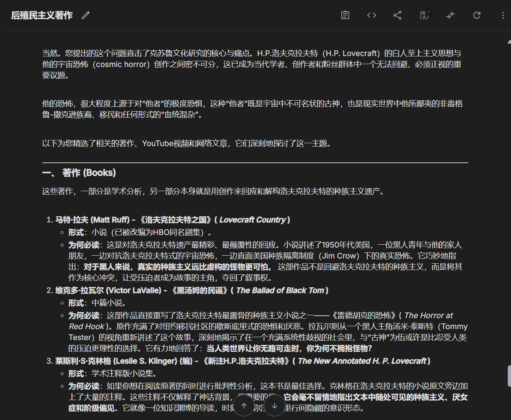Click the line "形式：中篇小说。"
511x420 pixels.
click(97, 303)
